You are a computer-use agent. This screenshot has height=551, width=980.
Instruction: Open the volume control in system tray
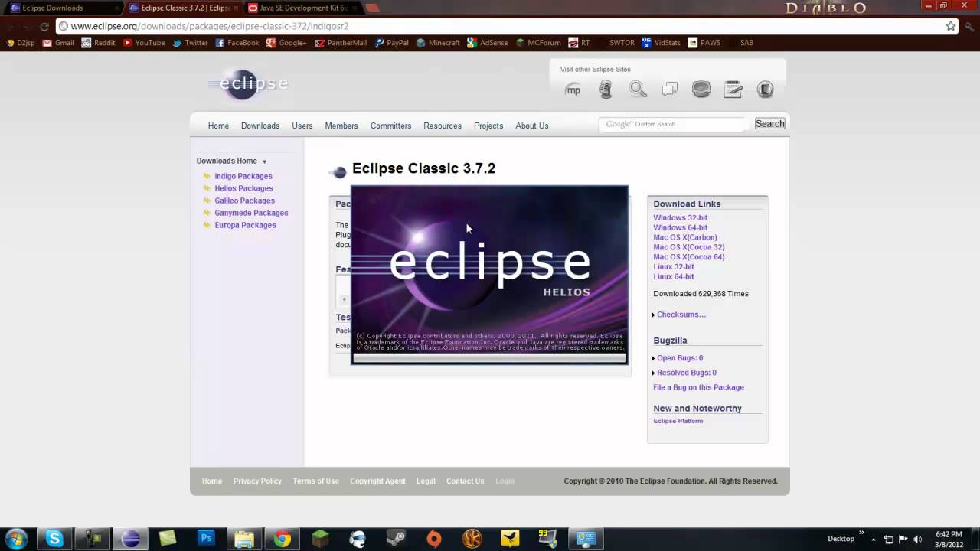[918, 539]
